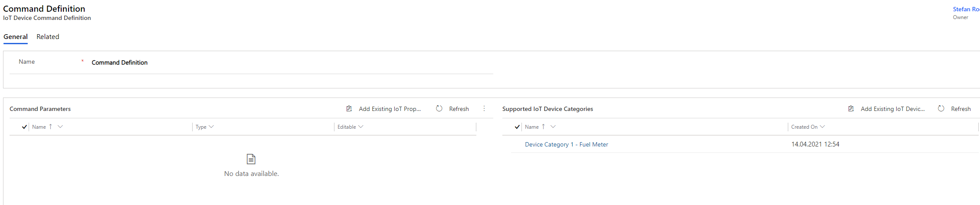Expand the Editable column dropdown
The width and height of the screenshot is (980, 205).
point(361,127)
